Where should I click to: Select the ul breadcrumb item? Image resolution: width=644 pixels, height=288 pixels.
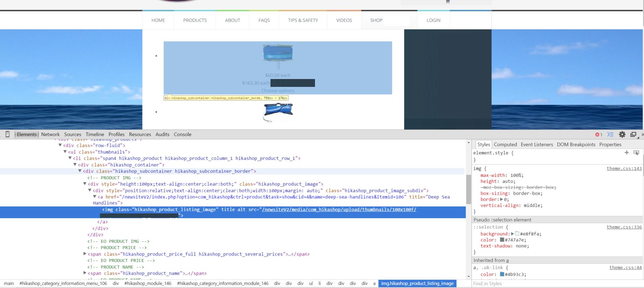point(311,283)
